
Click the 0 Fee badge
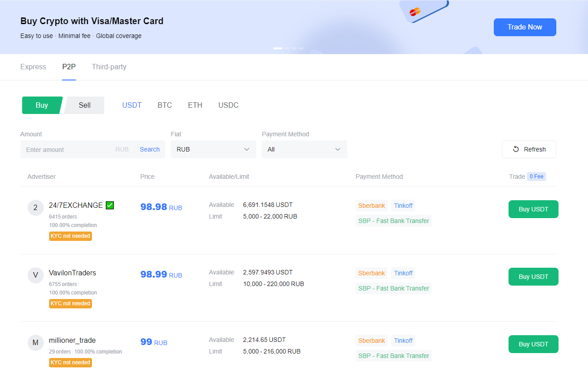click(x=536, y=177)
